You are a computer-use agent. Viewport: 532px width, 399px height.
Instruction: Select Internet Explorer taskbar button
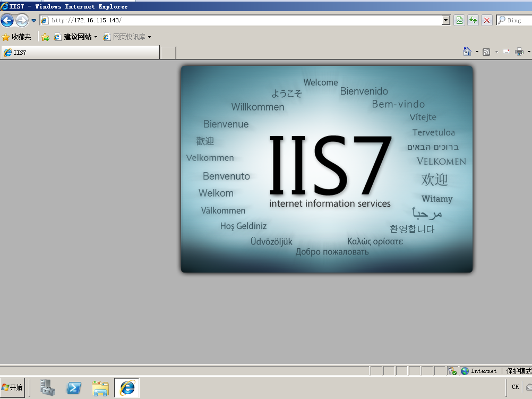coord(127,387)
